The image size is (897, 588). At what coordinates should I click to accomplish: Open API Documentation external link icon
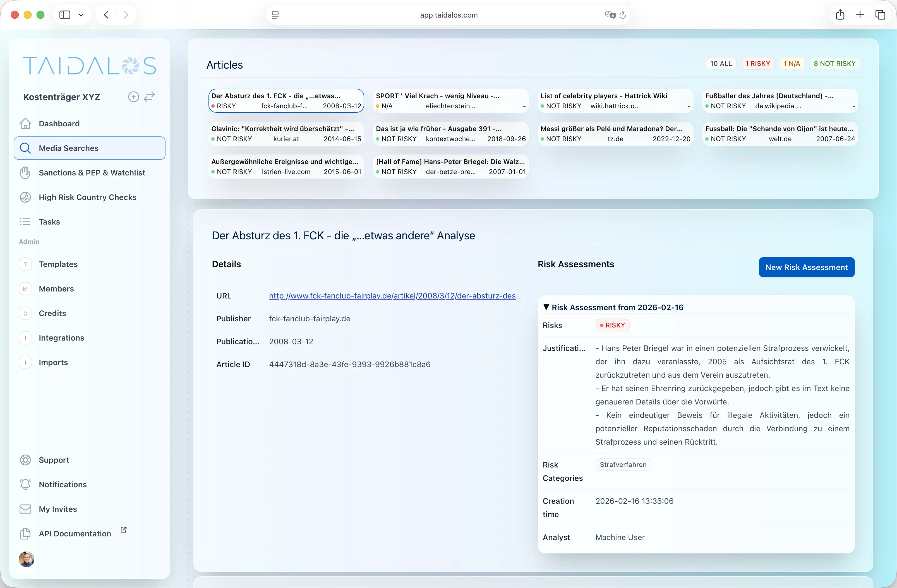[124, 530]
